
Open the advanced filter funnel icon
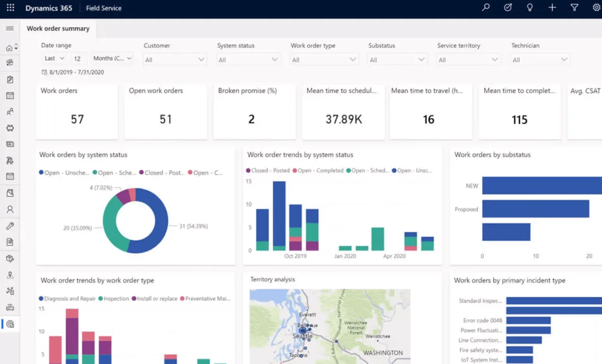tap(574, 7)
